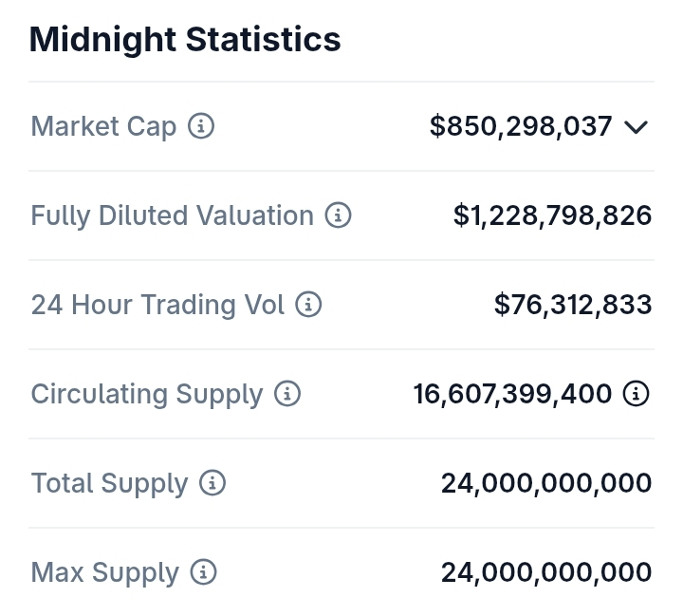This screenshot has height=616, width=683.
Task: Click the 16,607,399,400 circulating supply number
Action: pyautogui.click(x=512, y=394)
